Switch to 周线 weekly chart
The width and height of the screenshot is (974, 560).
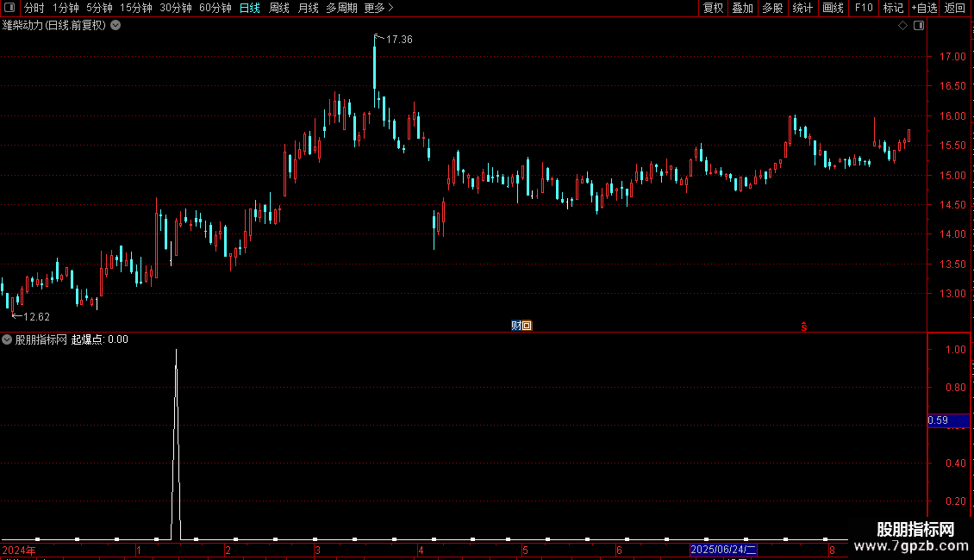click(279, 8)
